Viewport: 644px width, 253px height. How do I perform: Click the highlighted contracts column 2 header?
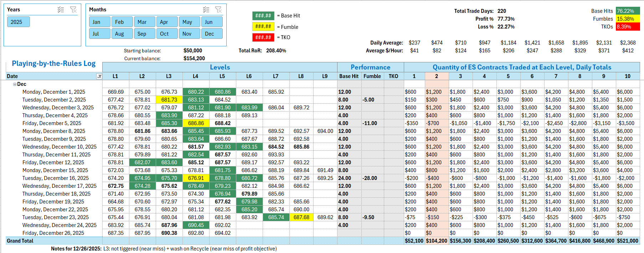pyautogui.click(x=436, y=76)
